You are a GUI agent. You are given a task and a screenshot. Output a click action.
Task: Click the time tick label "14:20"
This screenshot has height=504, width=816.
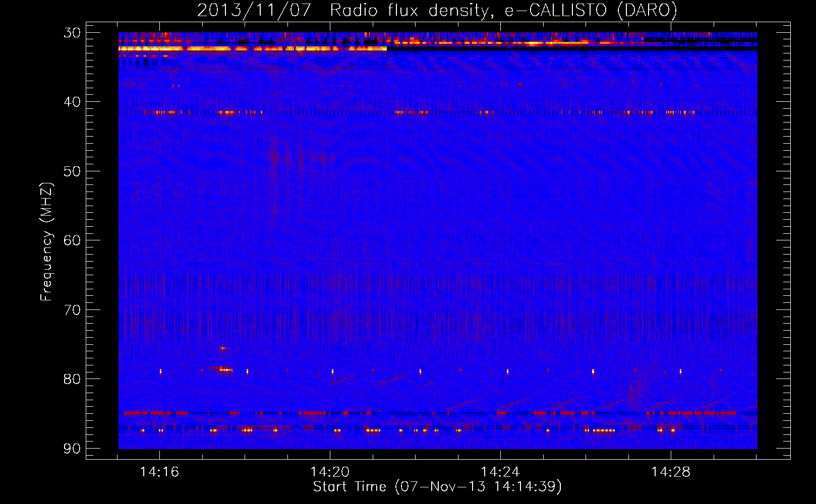330,472
